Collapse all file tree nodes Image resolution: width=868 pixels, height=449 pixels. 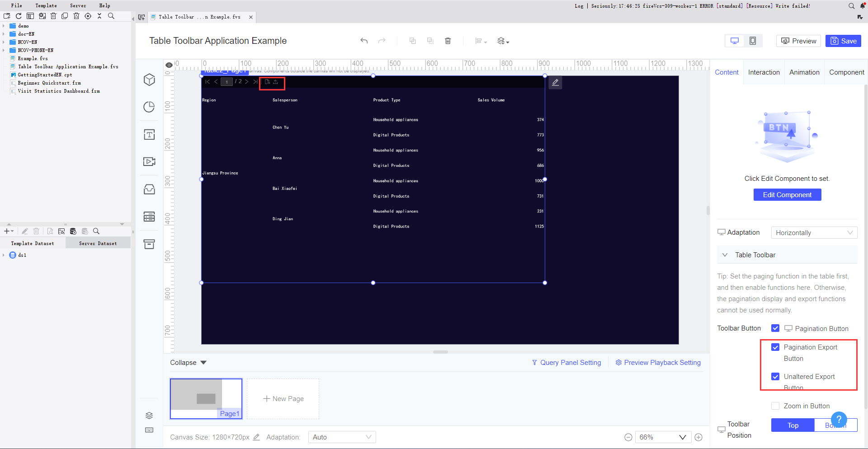pos(99,16)
